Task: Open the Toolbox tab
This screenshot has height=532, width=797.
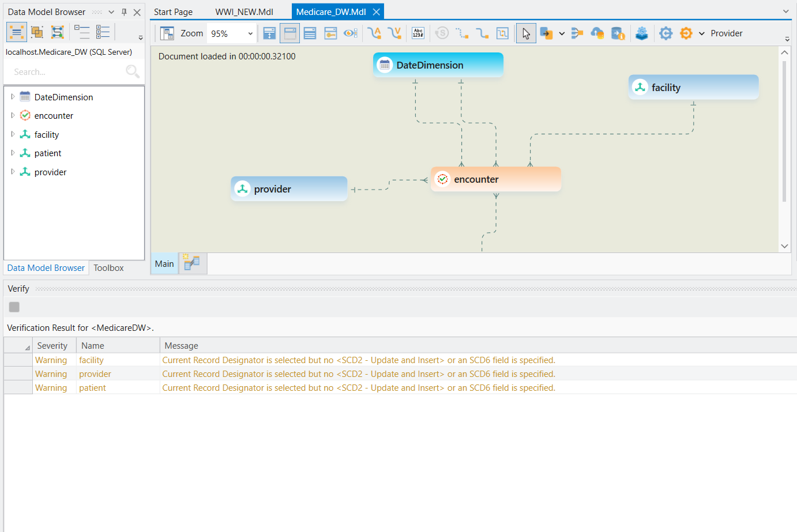Action: point(108,268)
